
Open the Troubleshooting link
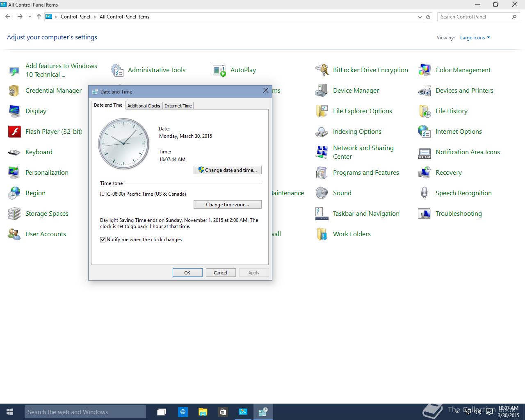pyautogui.click(x=459, y=214)
